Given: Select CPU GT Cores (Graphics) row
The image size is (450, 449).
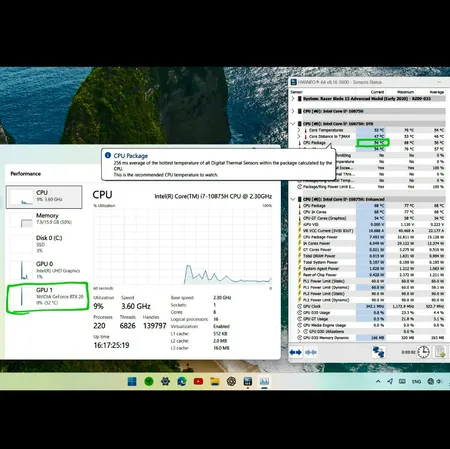Looking at the screenshot, I should pyautogui.click(x=371, y=218).
